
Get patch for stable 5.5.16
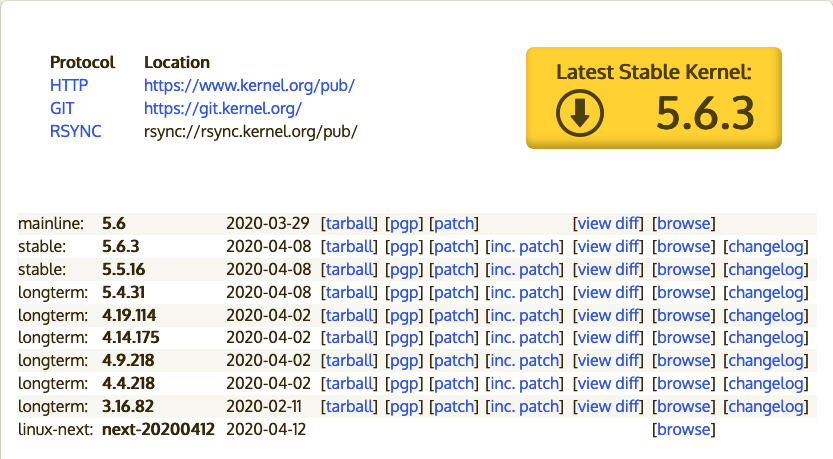click(x=454, y=269)
